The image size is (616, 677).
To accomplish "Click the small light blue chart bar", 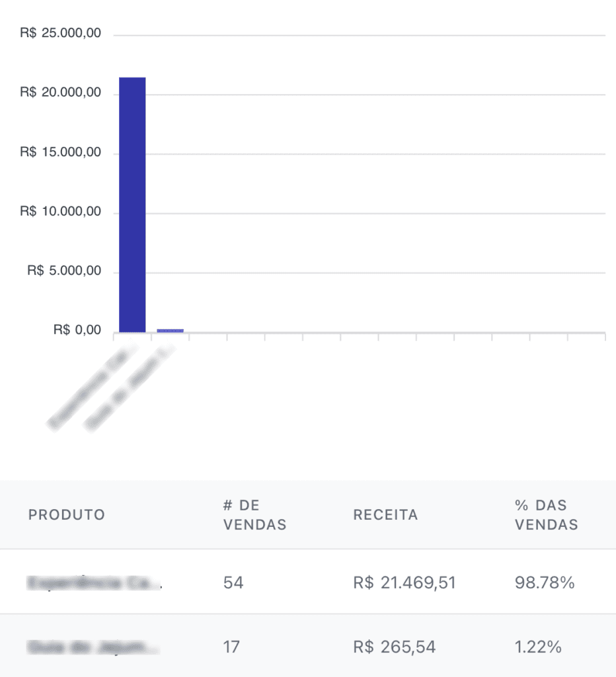I will (x=170, y=330).
